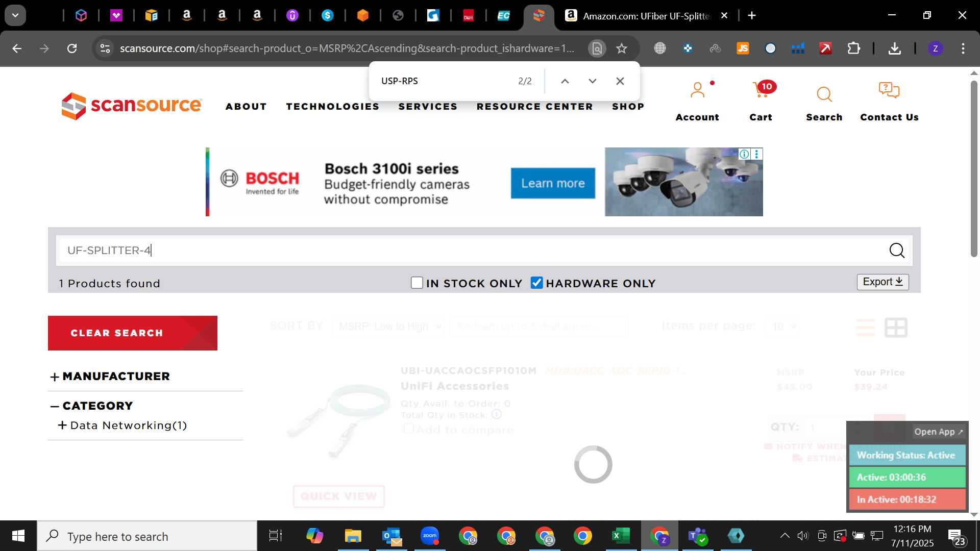Click the Working Status: Active label
980x551 pixels.
click(x=906, y=455)
